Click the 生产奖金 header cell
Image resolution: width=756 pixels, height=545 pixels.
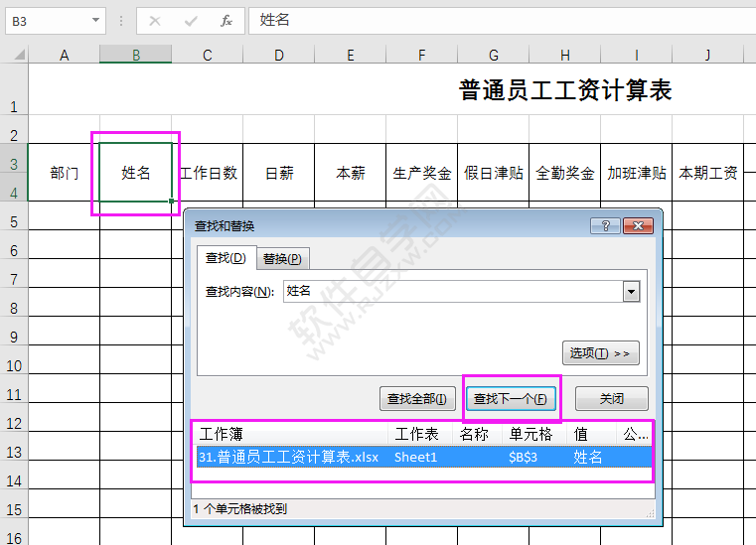422,173
